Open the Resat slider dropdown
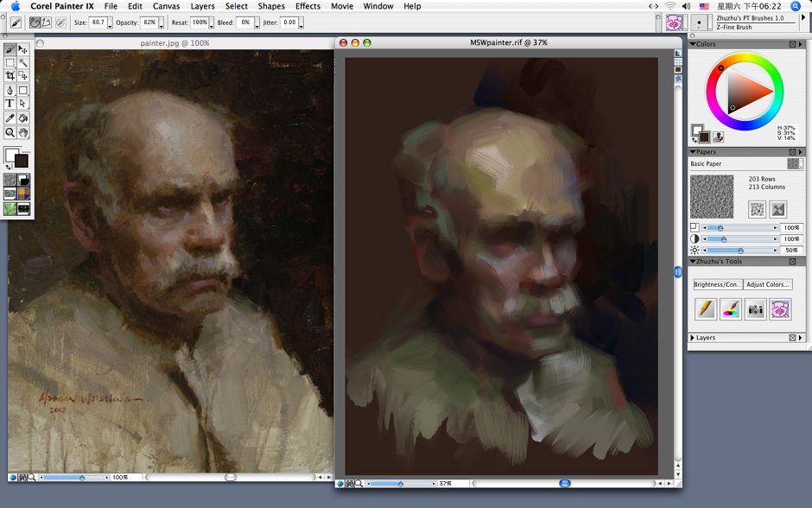The height and width of the screenshot is (508, 812). tap(211, 23)
